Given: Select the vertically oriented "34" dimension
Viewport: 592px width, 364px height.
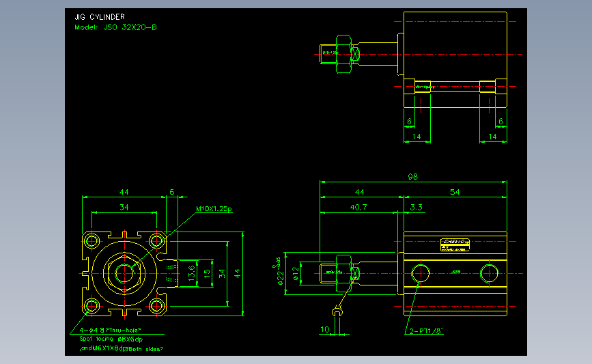Looking at the screenshot, I should (222, 273).
